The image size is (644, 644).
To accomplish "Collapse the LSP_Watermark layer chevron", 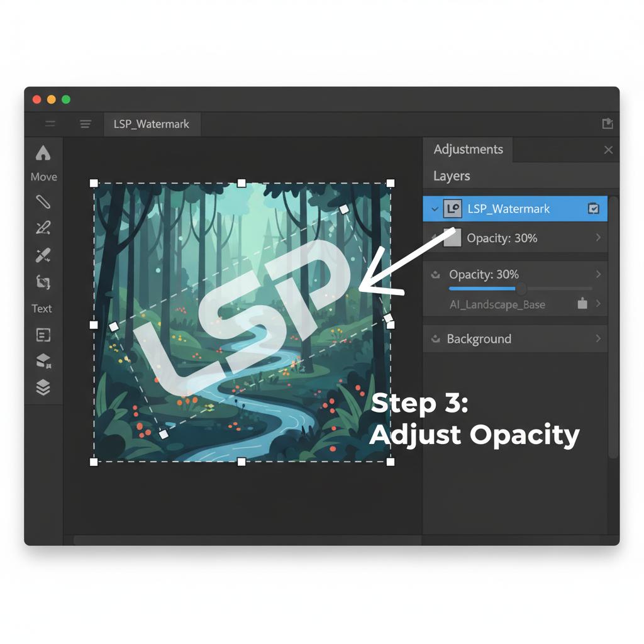I will 434,208.
